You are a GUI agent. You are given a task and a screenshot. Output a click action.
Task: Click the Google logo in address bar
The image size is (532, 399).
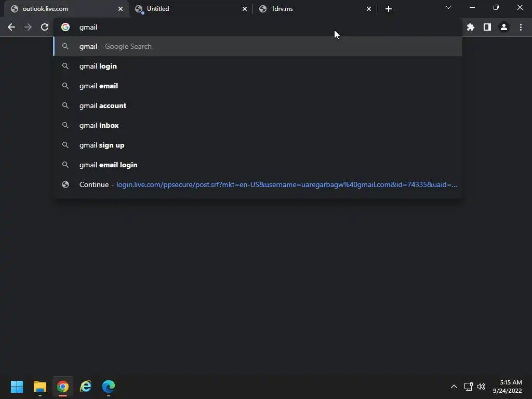[65, 27]
